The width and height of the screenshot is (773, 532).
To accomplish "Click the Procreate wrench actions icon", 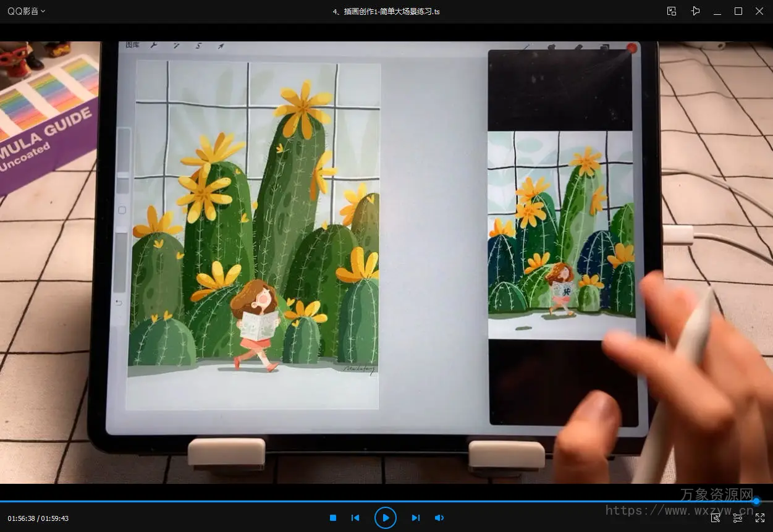I will coord(154,45).
